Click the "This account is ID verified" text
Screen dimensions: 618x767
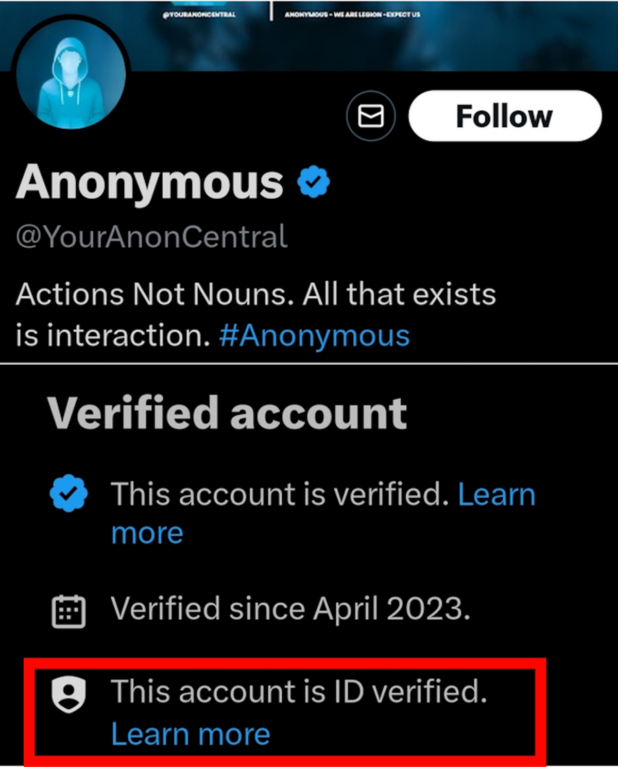point(298,691)
